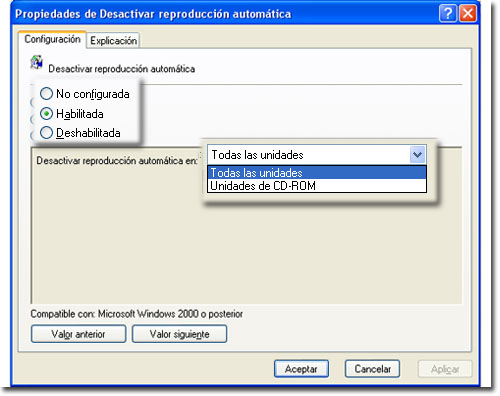Click the Desactivar reproducción automática en label
The image size is (500, 396).
tap(117, 161)
